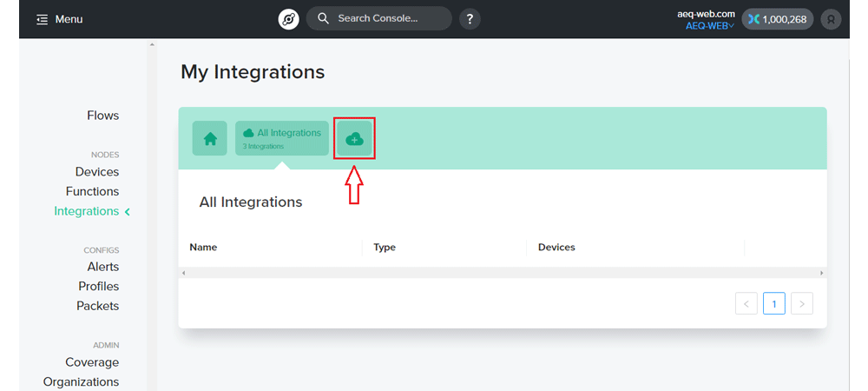The image size is (868, 391).
Task: Go to previous page arrow
Action: tap(746, 303)
